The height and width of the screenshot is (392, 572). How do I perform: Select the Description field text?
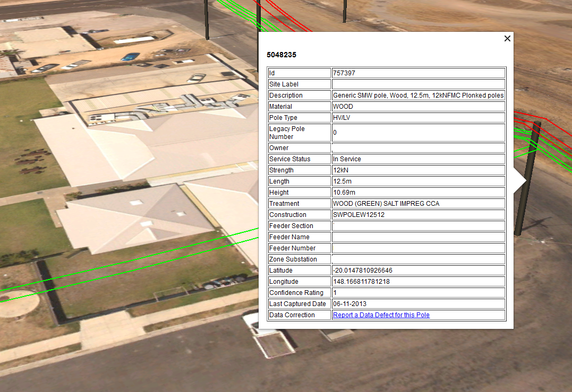click(x=418, y=95)
